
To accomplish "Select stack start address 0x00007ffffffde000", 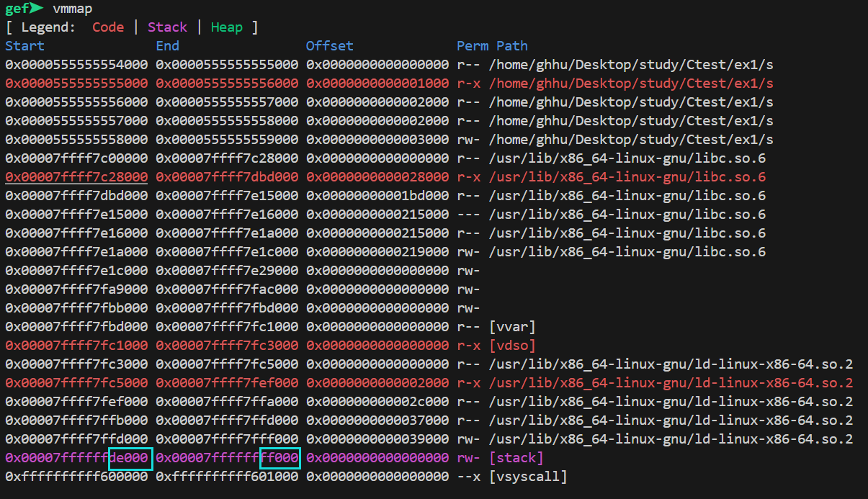I will [76, 458].
